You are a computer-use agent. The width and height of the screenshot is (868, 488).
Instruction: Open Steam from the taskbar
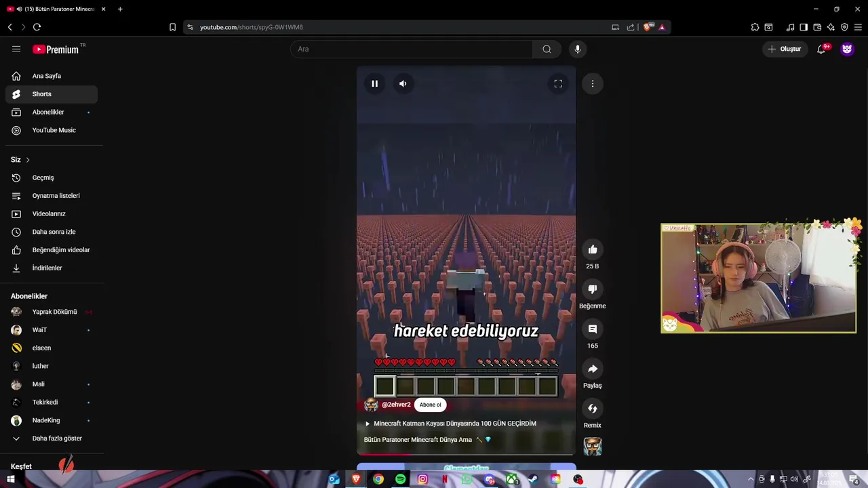534,479
